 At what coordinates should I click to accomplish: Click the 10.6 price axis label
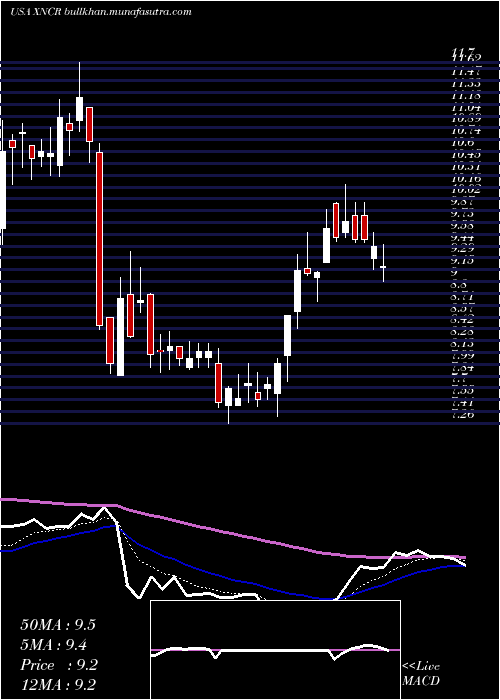tap(460, 142)
